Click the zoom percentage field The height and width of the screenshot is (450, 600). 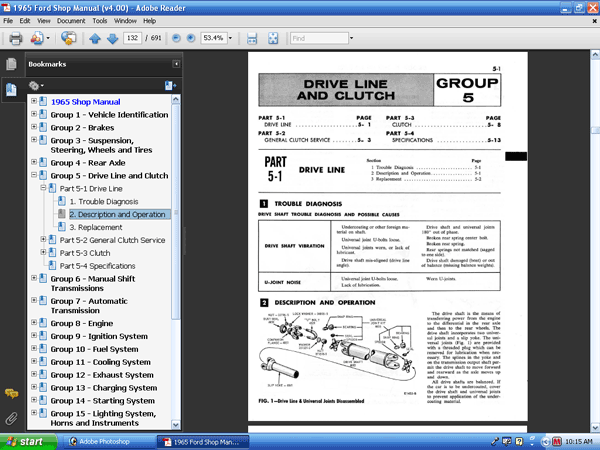tap(214, 38)
